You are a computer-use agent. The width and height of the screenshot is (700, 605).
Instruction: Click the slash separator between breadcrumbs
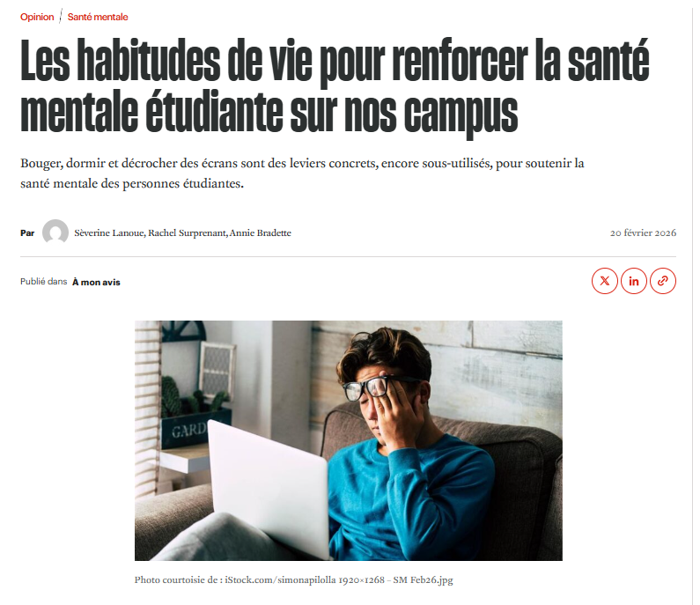pyautogui.click(x=60, y=17)
